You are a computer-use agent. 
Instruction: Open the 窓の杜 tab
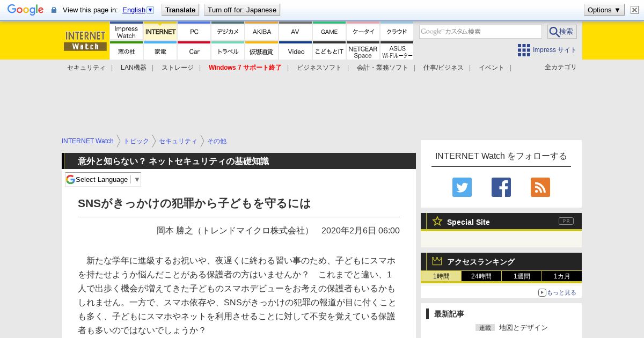[x=126, y=51]
